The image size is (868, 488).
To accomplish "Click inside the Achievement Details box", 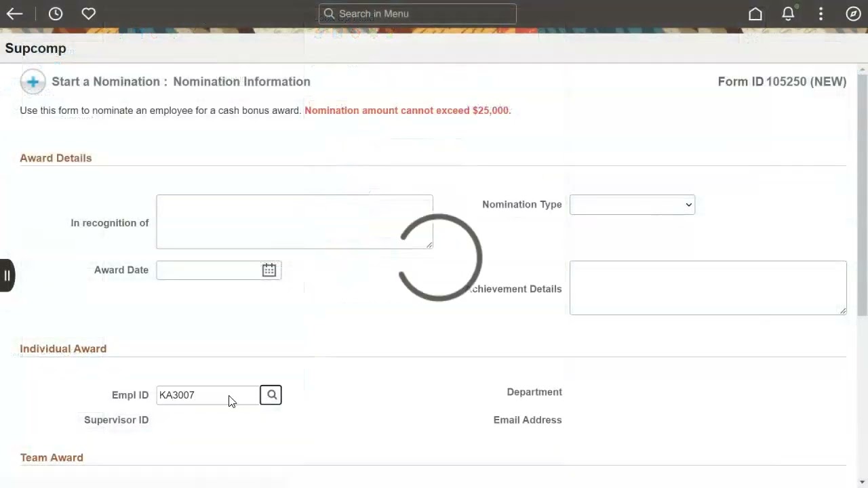I will (707, 287).
